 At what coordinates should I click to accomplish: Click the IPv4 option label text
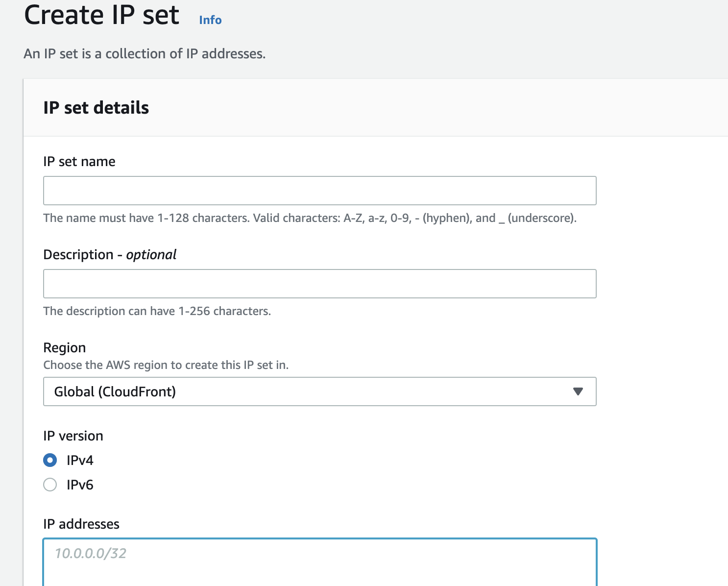[80, 461]
